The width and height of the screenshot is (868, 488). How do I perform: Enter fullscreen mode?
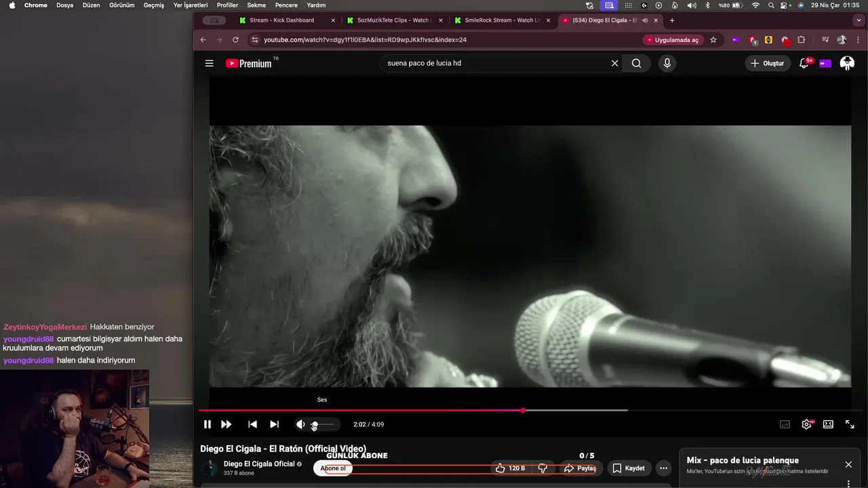tap(850, 424)
